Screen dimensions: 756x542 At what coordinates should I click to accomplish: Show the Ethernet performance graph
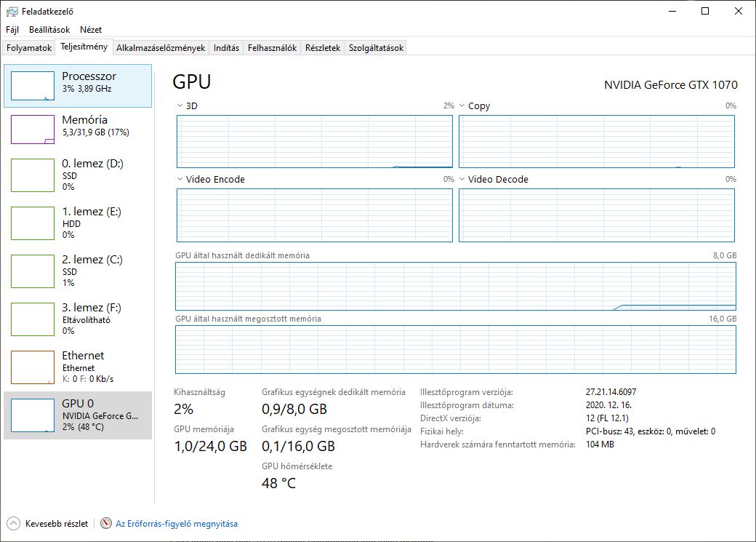[x=78, y=367]
